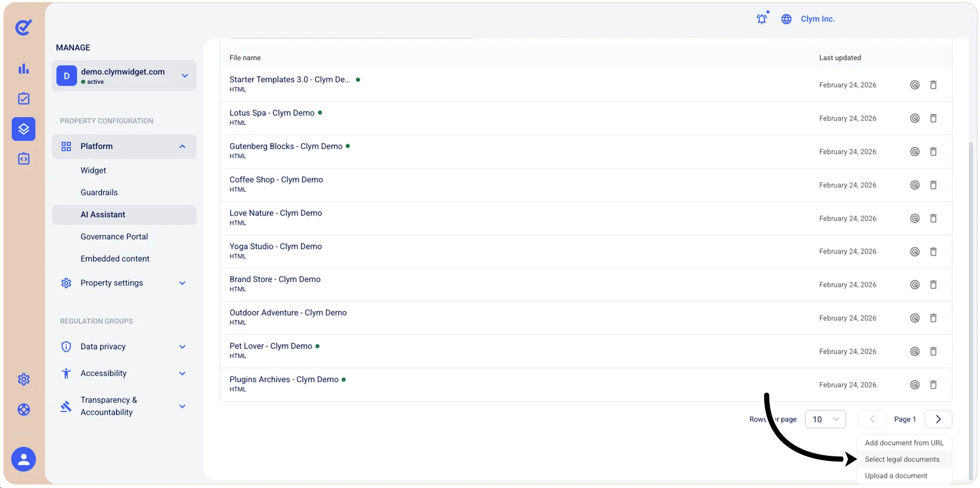Open the help lifebuoy icon
The image size is (980, 488).
[24, 409]
